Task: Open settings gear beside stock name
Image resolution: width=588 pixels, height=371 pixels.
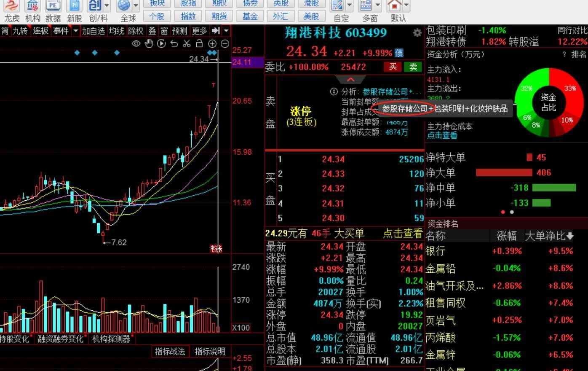Action: click(x=417, y=33)
